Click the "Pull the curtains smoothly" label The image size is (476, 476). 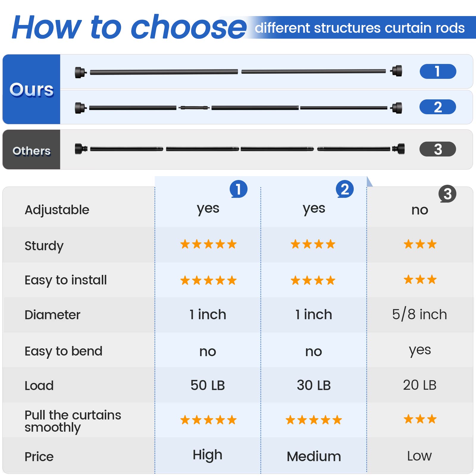pos(73,421)
